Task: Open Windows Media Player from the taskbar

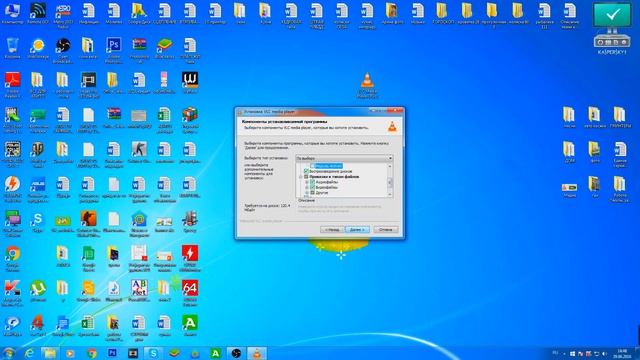Action: pos(70,353)
